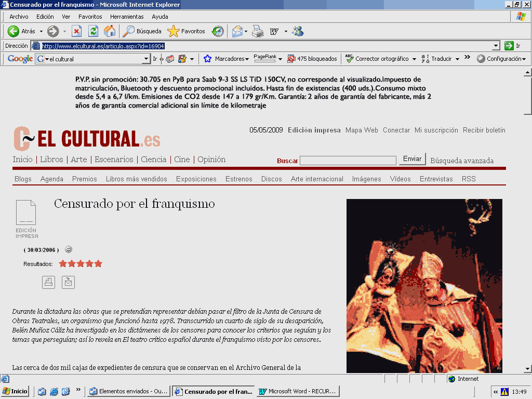Expand taskbar quick launch chevron
This screenshot has width=532, height=399.
coord(78,390)
